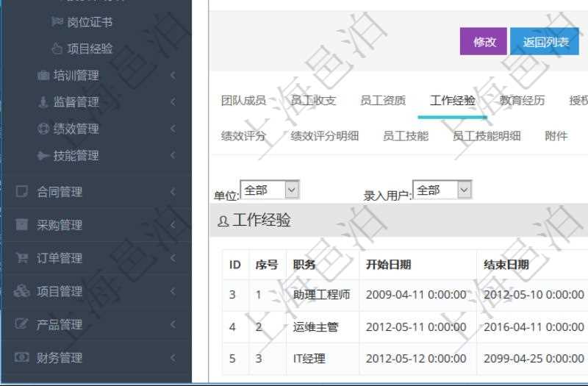Open the 员工技能明细 tab
Image resolution: width=588 pixels, height=386 pixels.
[487, 136]
